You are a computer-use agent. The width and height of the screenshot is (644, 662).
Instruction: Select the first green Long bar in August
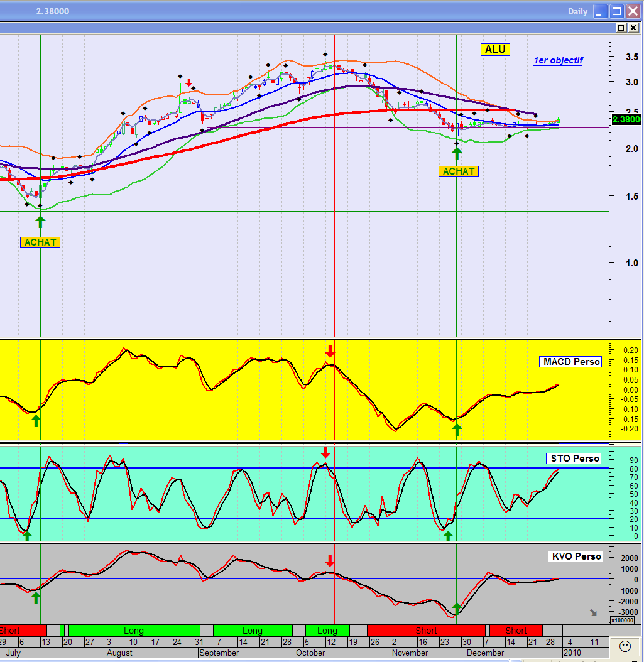[x=134, y=631]
